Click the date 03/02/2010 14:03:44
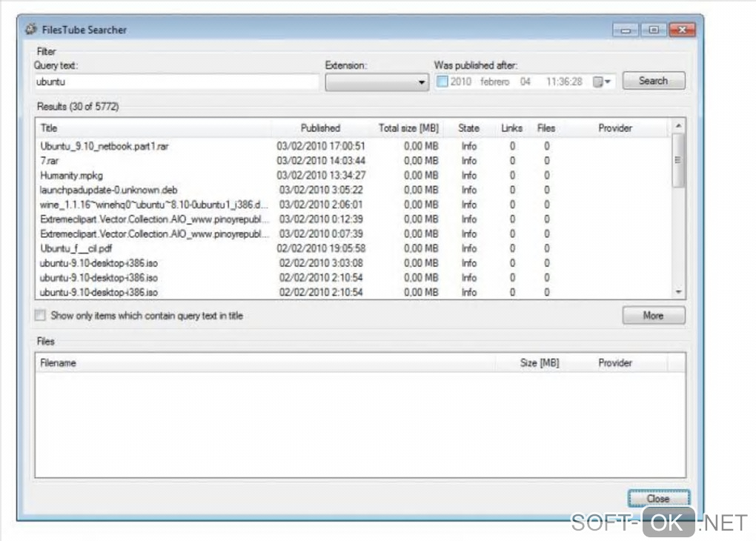This screenshot has width=756, height=541. pyautogui.click(x=321, y=161)
